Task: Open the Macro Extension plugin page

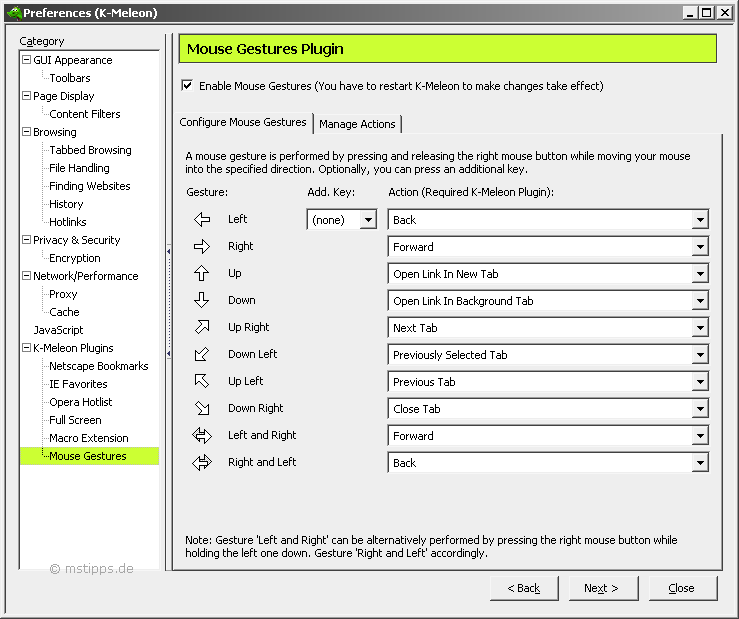Action: [89, 438]
